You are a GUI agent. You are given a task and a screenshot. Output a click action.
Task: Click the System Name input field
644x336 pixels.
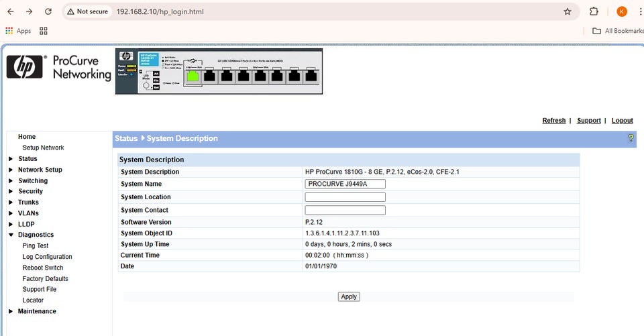(345, 184)
